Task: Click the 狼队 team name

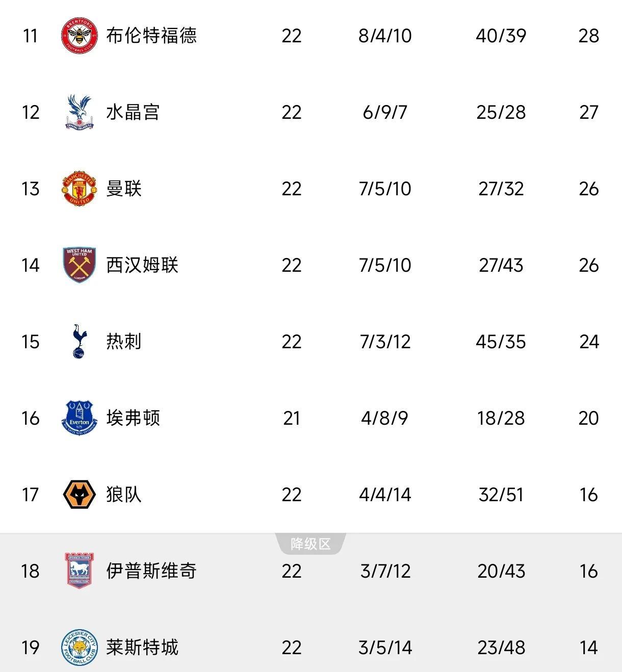Action: (x=124, y=495)
